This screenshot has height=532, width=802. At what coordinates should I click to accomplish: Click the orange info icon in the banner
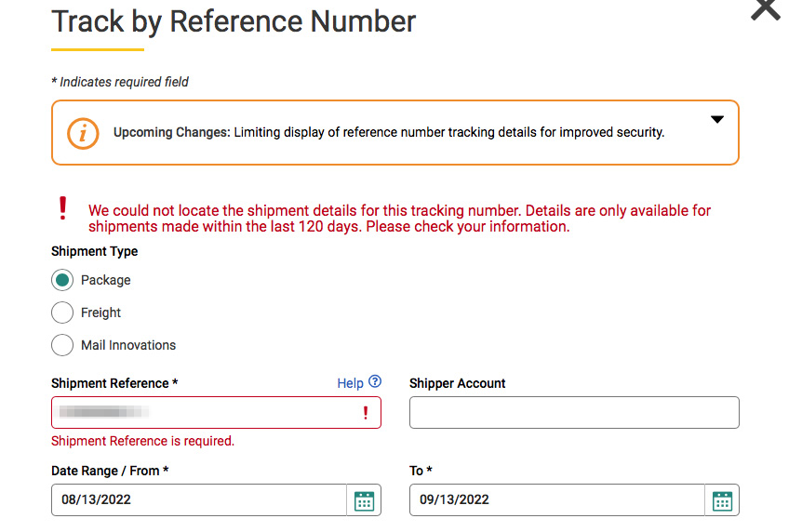(83, 133)
